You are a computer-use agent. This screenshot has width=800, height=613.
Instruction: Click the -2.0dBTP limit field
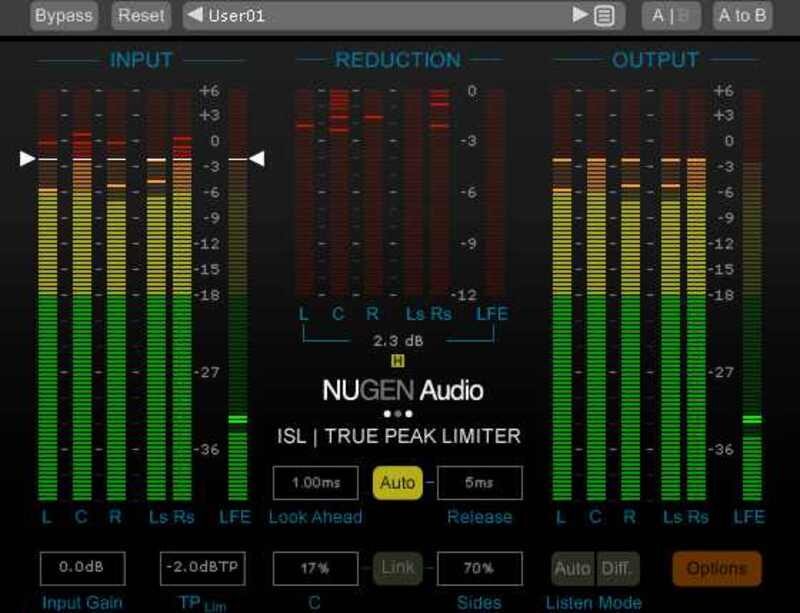202,567
